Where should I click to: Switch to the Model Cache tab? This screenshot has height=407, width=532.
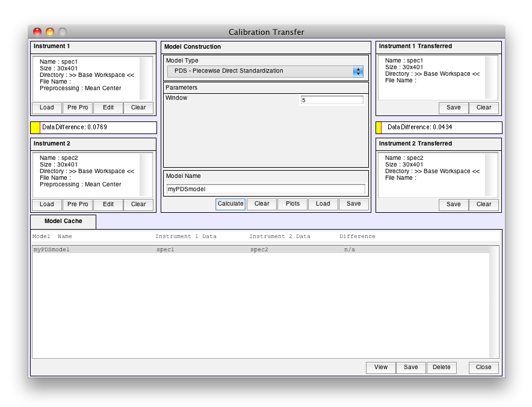click(x=63, y=221)
